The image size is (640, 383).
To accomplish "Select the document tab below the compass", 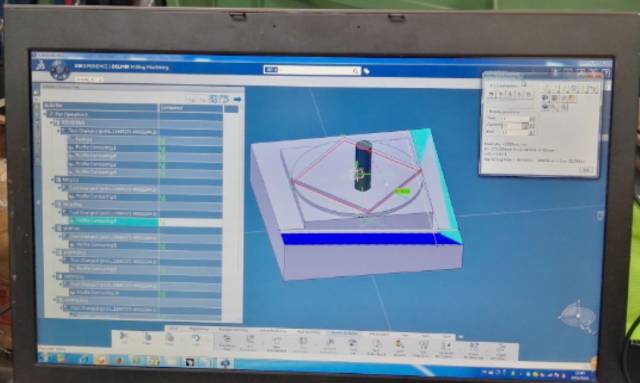I will click(x=87, y=79).
